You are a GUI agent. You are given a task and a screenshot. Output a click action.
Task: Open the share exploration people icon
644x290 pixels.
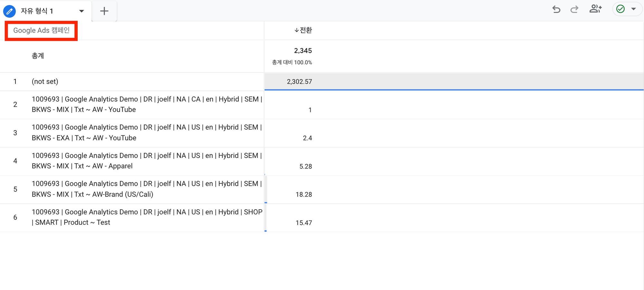[x=595, y=9]
